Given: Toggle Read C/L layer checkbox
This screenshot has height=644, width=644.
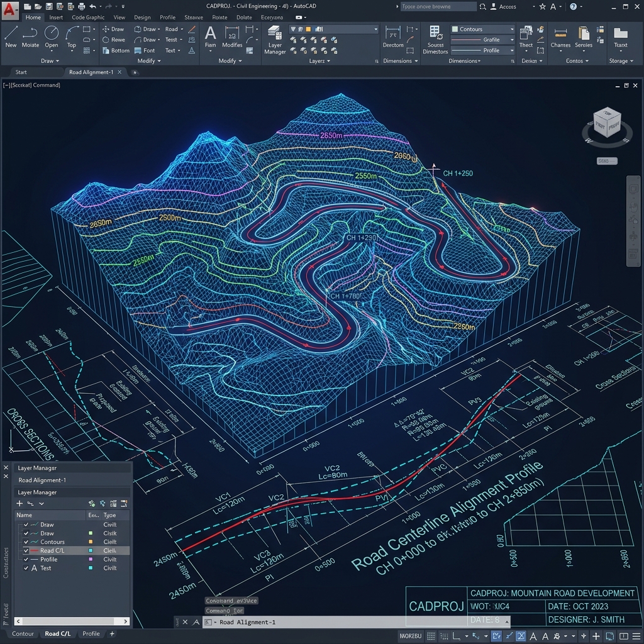Looking at the screenshot, I should [26, 550].
